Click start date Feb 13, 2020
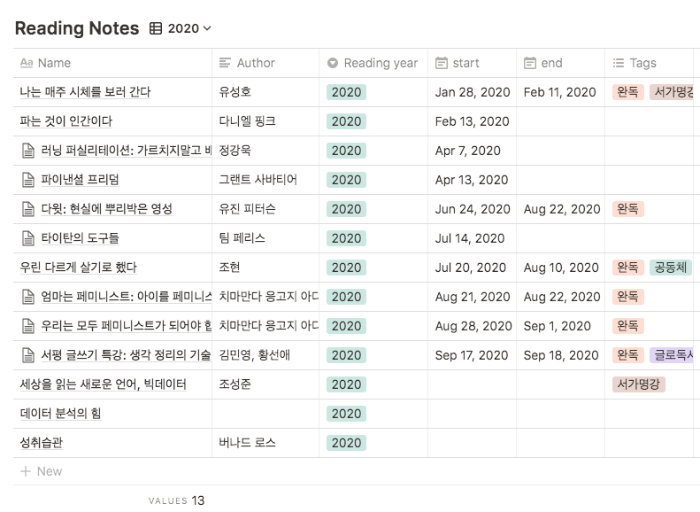 point(472,121)
